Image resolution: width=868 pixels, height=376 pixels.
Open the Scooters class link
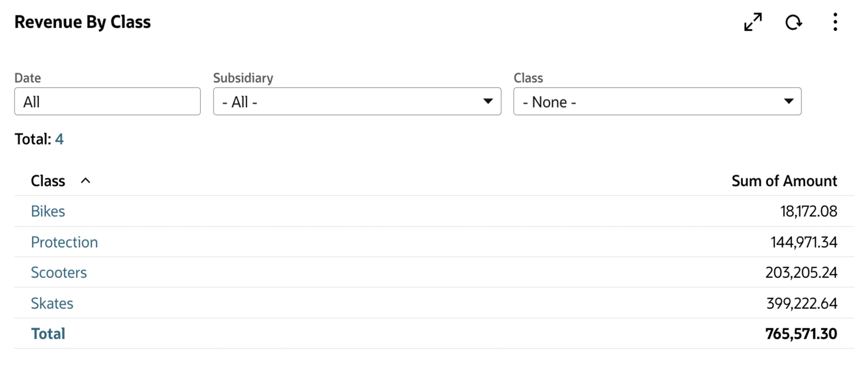tap(59, 272)
